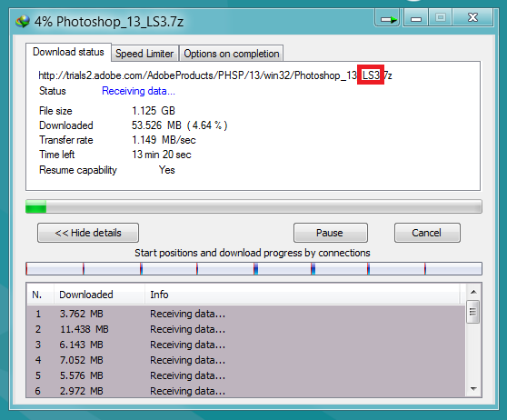Viewport: 507px width, 420px height.
Task: Select connection row with 7.052 MB
Action: point(246,360)
